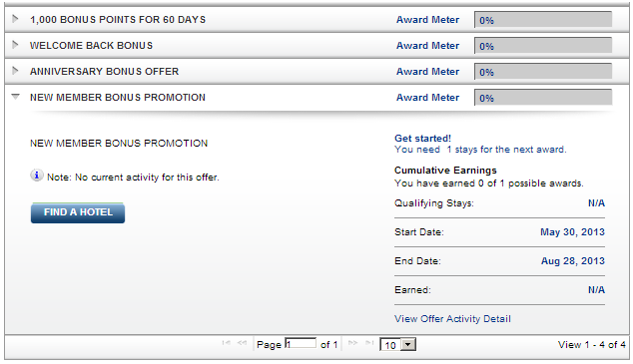Click the May 30, 2013 start date value
The image size is (633, 364).
tap(572, 232)
